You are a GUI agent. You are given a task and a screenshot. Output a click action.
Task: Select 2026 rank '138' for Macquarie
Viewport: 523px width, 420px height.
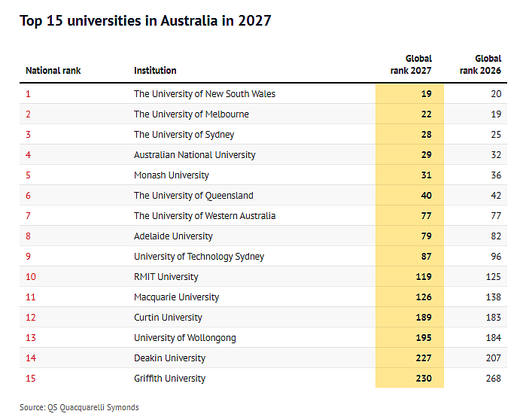coord(494,297)
